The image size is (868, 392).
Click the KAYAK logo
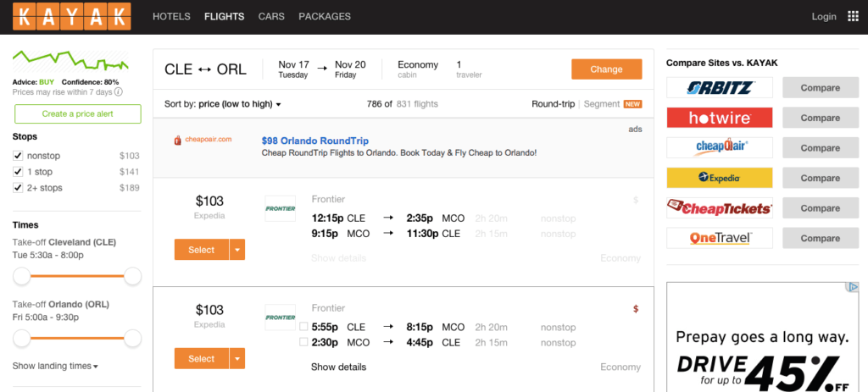(72, 16)
